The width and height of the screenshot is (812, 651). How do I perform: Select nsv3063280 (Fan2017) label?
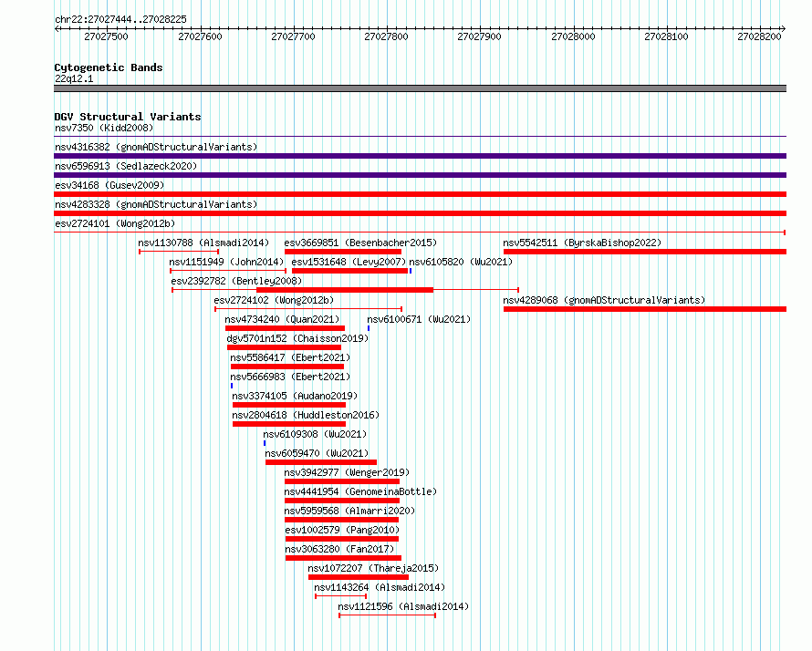click(339, 549)
